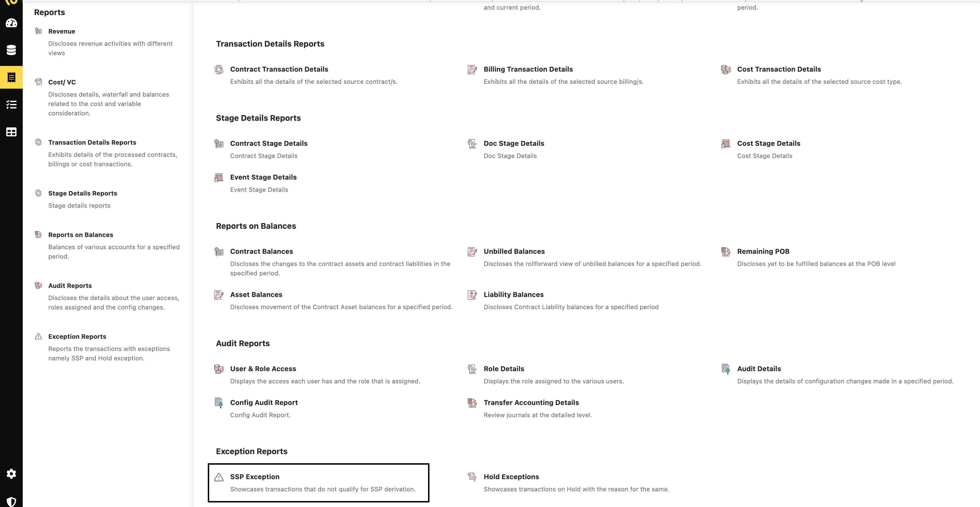
Task: Open the Unbilled Balances report
Action: [x=514, y=252]
